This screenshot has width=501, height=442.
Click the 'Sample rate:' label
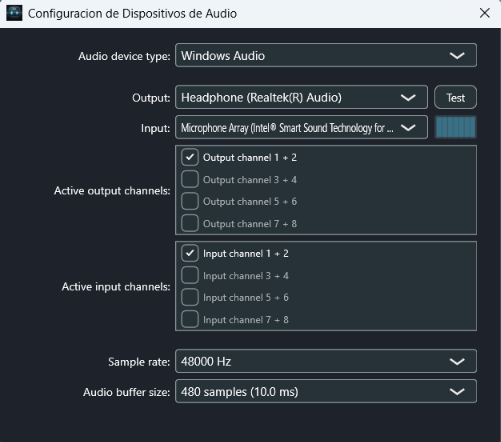(139, 362)
